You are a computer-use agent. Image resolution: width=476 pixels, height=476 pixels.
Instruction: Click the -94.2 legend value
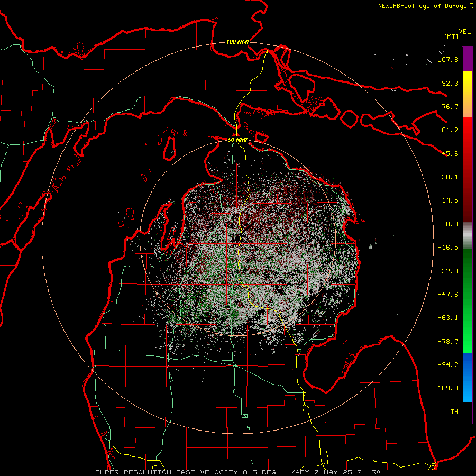[x=448, y=365]
